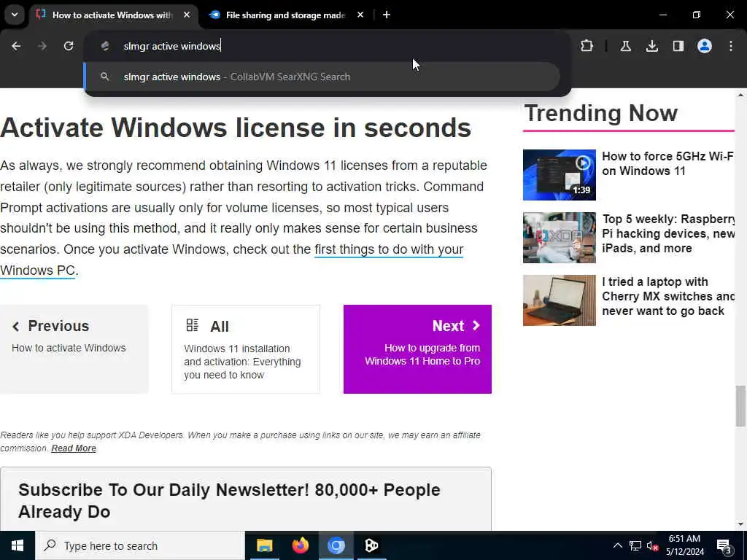The height and width of the screenshot is (560, 747).
Task: Go to Previous article 'How to activate Windows'
Action: coord(74,349)
